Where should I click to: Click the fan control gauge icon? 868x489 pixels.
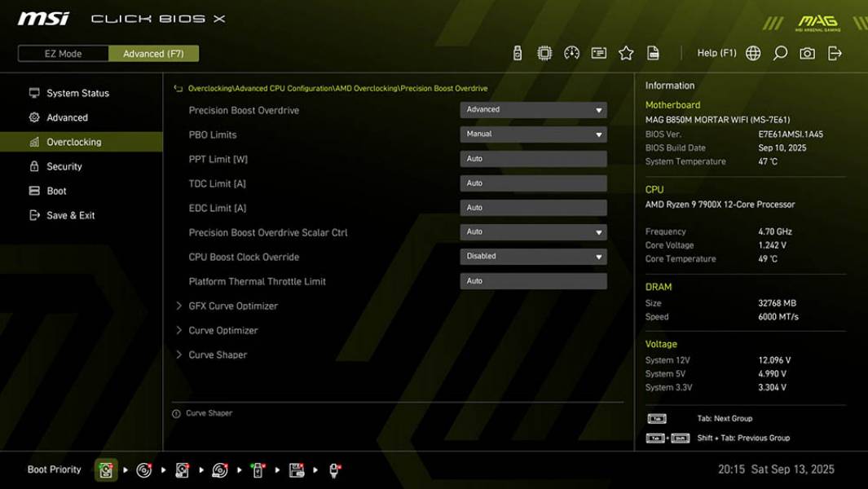pos(571,52)
